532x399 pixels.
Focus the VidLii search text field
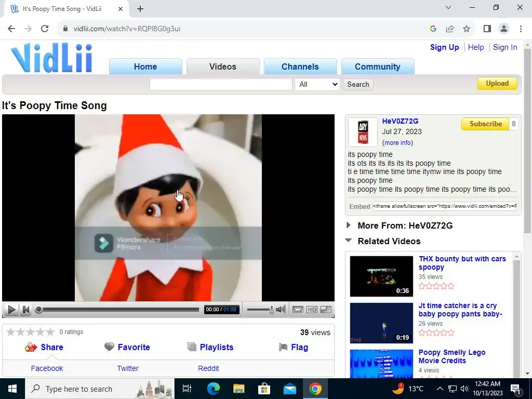click(221, 84)
